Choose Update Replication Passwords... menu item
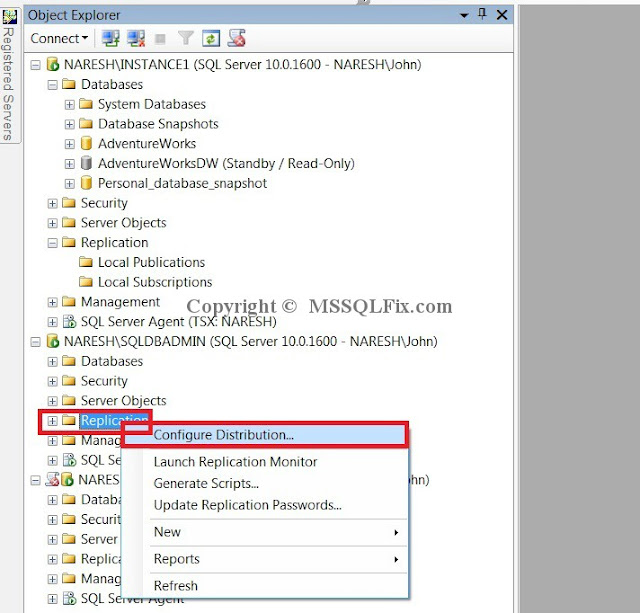The width and height of the screenshot is (640, 613). [x=265, y=505]
